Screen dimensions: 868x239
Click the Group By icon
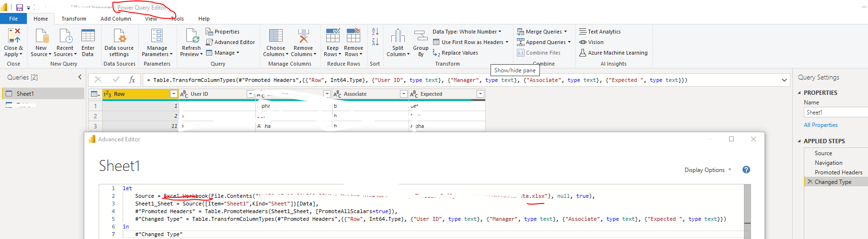[x=421, y=36]
